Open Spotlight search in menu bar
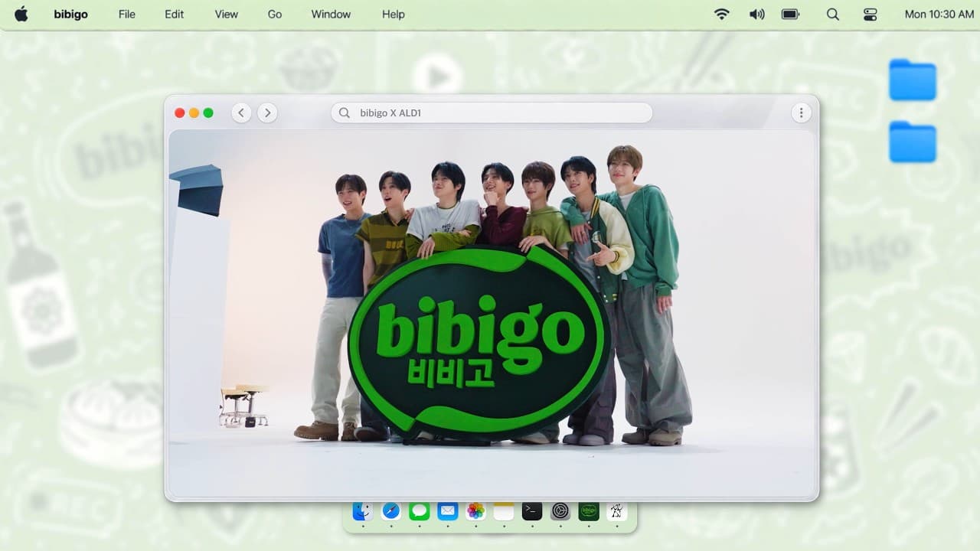The width and height of the screenshot is (980, 551). click(x=833, y=14)
